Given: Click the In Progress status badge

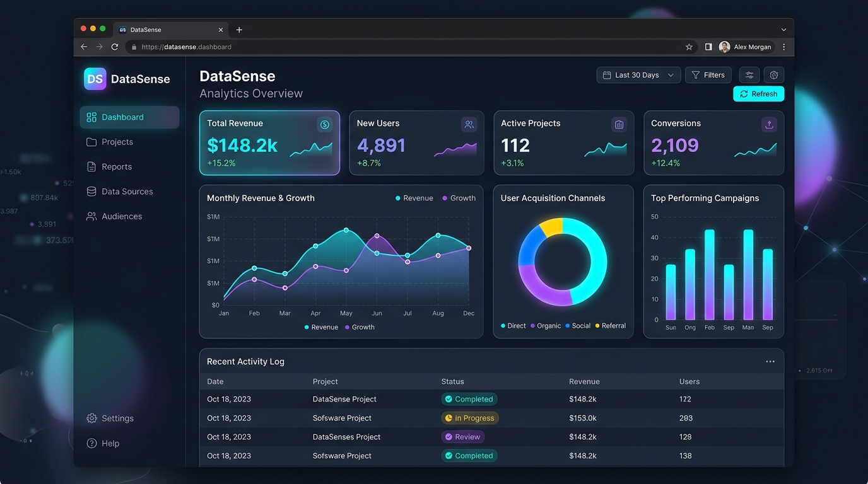Looking at the screenshot, I should (x=470, y=418).
